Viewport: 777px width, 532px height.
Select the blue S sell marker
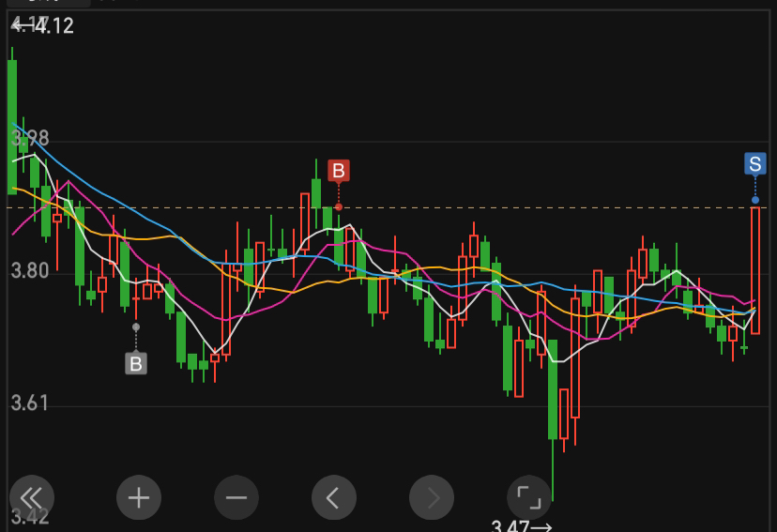point(755,164)
